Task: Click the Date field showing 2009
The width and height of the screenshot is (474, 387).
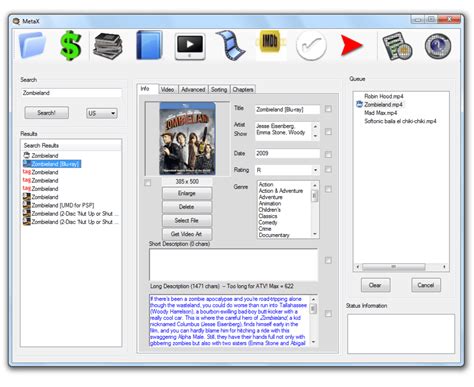Action: click(287, 153)
